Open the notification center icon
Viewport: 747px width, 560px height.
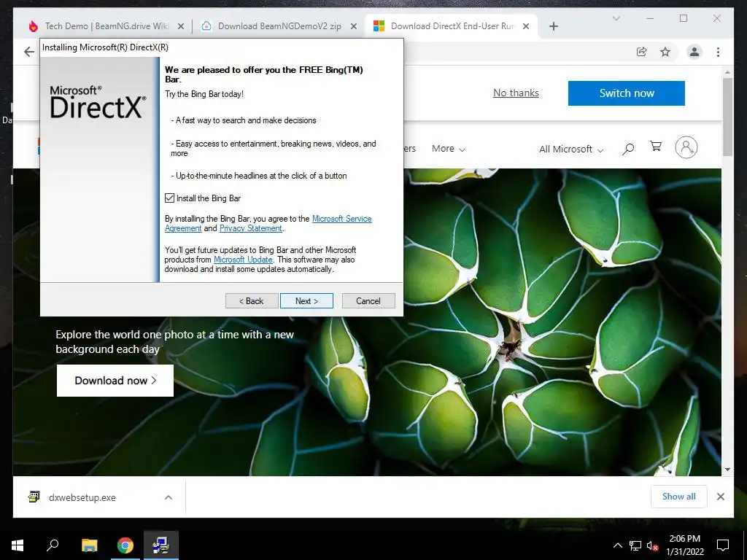click(723, 545)
